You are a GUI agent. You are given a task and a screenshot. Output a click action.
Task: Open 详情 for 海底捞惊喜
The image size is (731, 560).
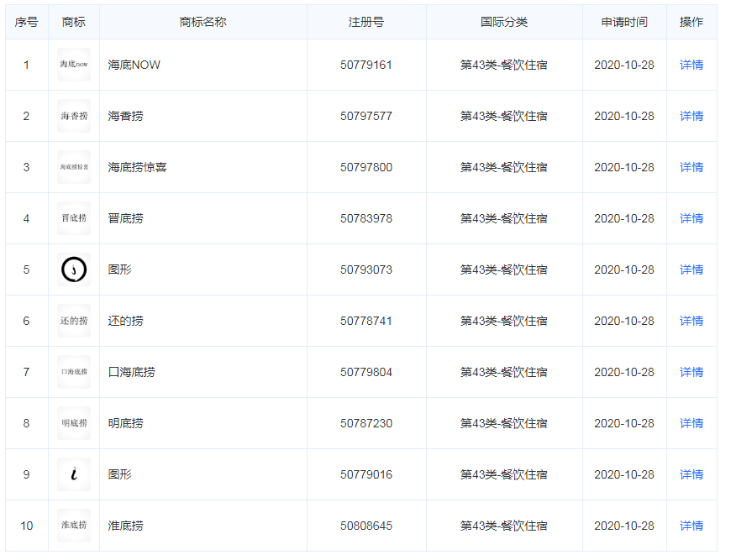[x=691, y=166]
